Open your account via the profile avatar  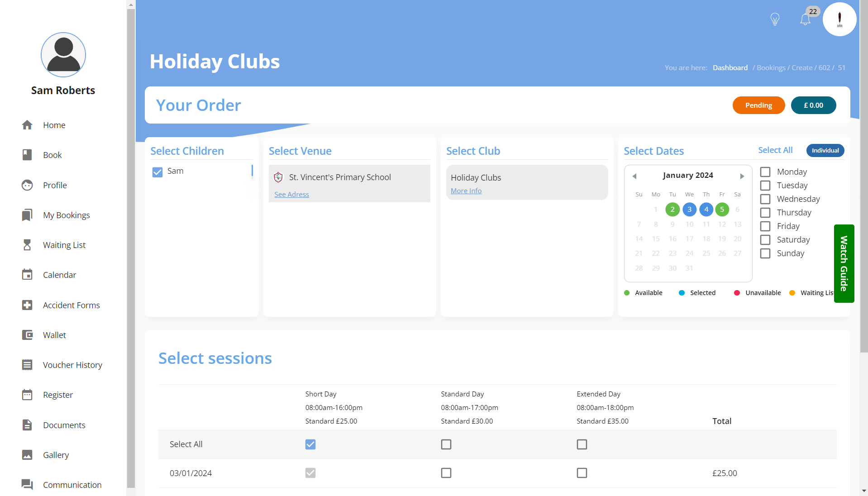point(839,19)
